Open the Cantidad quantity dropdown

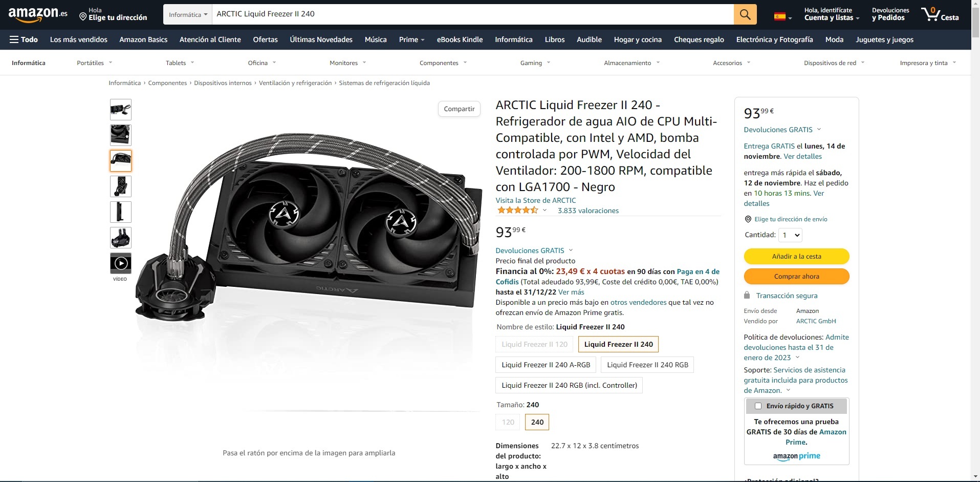coord(790,235)
